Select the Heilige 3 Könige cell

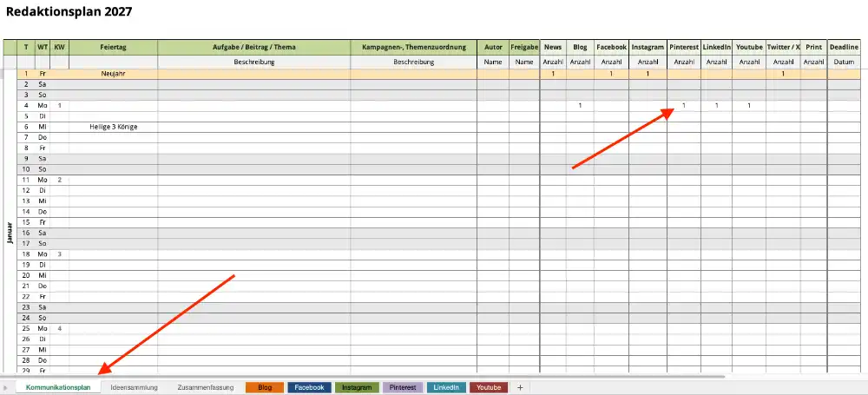tap(114, 127)
